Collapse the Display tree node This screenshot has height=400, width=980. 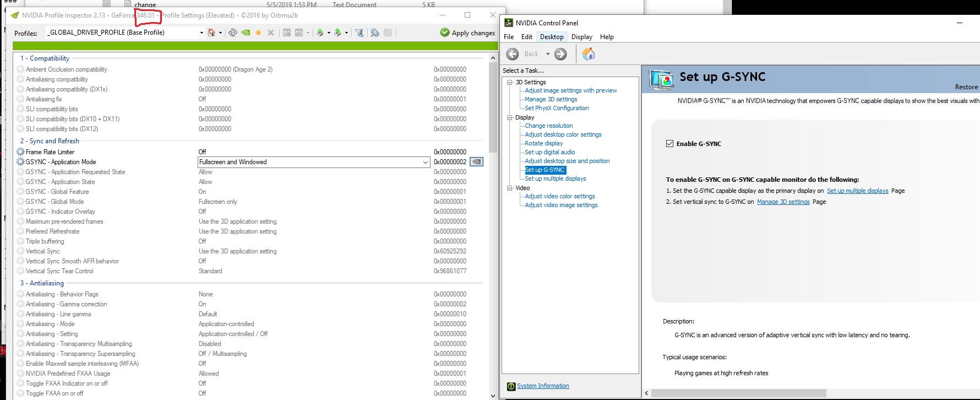(510, 117)
